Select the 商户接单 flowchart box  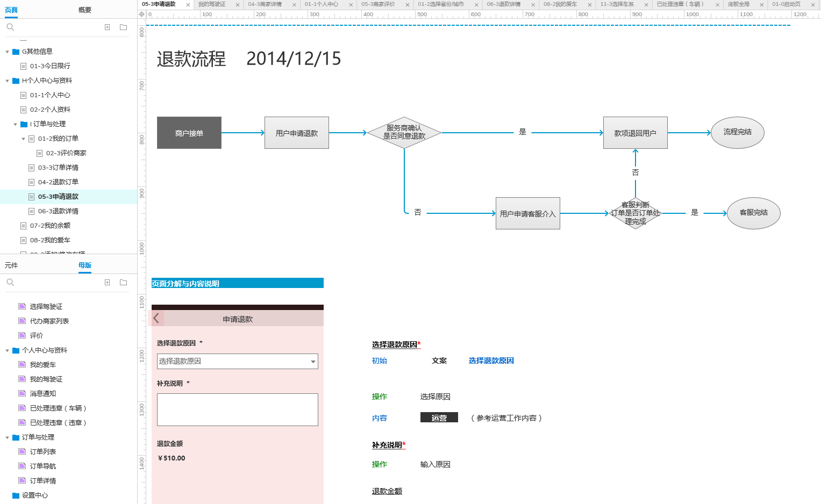[x=189, y=133]
